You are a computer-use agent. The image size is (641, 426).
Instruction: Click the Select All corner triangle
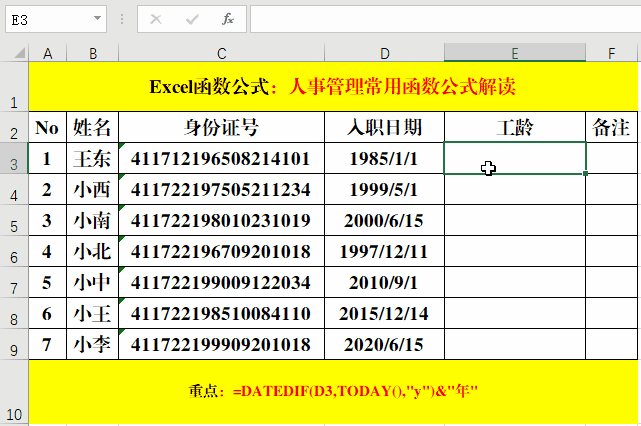[19, 53]
